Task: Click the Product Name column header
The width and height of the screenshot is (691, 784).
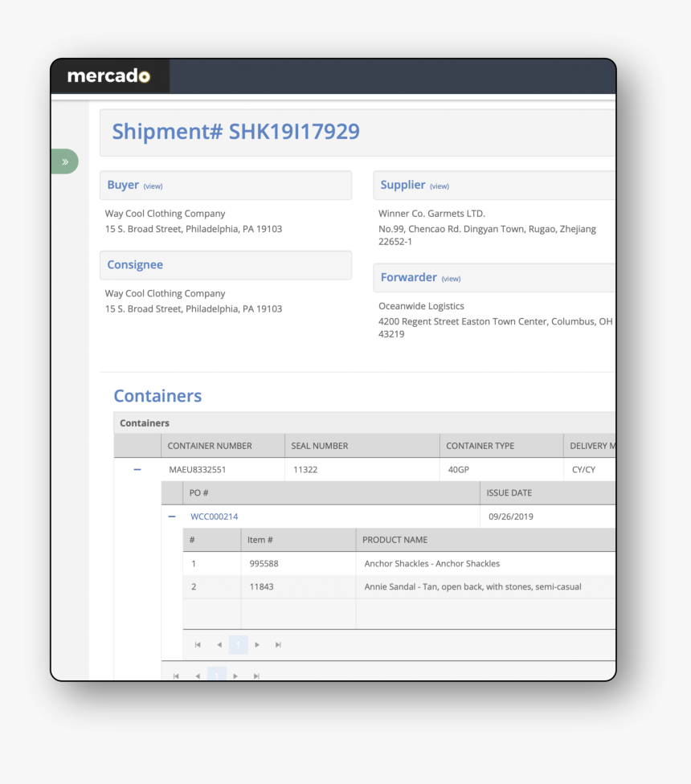Action: pos(395,540)
